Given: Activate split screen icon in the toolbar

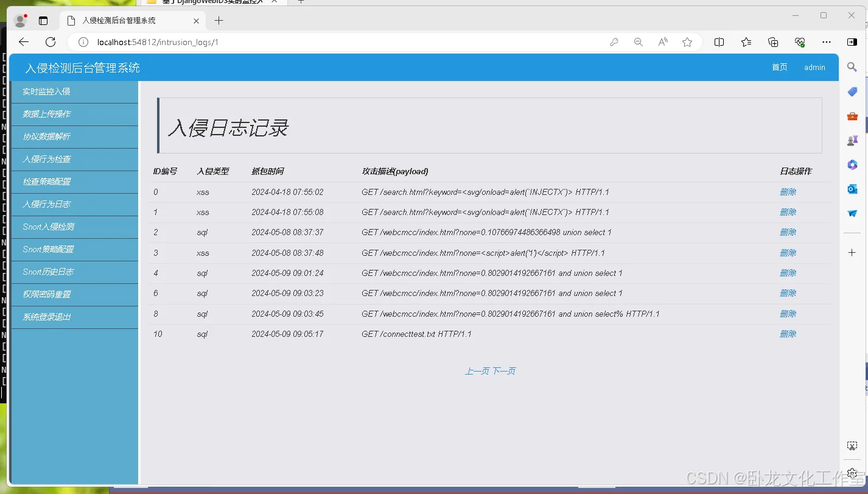Looking at the screenshot, I should click(x=719, y=41).
